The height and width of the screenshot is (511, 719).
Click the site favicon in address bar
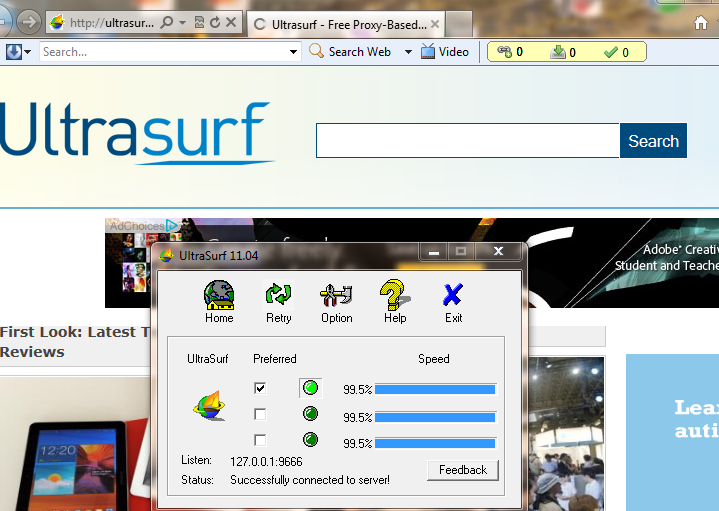(57, 22)
